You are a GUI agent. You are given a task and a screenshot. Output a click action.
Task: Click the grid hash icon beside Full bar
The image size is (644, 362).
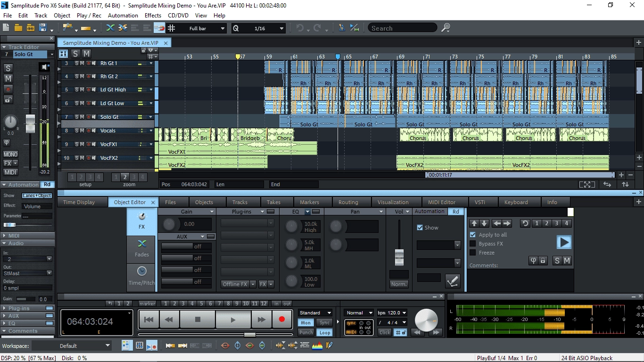point(172,28)
